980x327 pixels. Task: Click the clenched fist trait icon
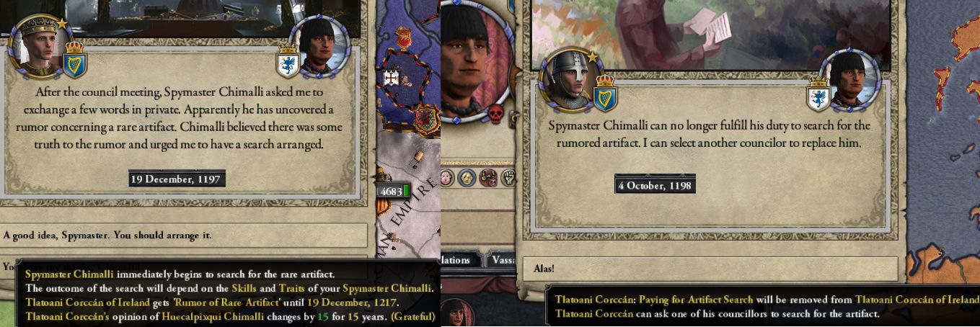(509, 177)
